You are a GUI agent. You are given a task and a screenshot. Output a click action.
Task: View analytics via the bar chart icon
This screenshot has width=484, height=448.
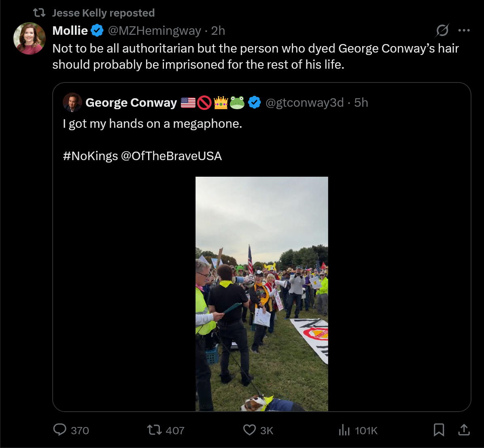pyautogui.click(x=344, y=430)
